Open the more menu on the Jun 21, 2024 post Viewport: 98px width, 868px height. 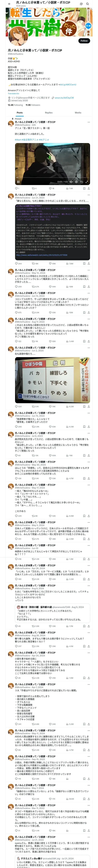point(89,195)
